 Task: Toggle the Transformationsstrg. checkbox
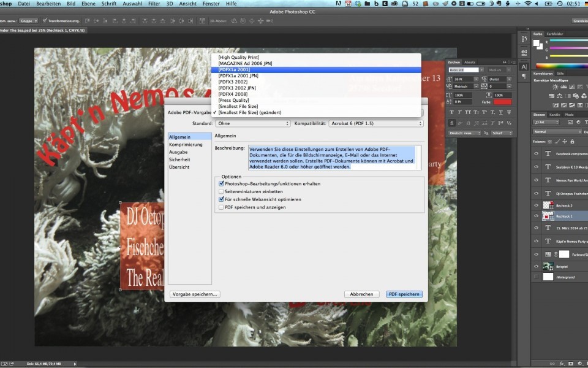[45, 21]
